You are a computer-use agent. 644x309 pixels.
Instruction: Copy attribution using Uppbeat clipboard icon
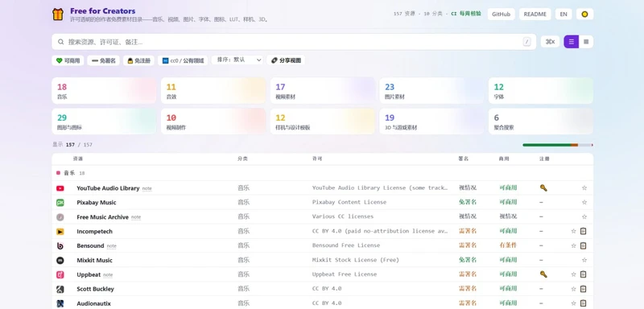click(x=583, y=274)
